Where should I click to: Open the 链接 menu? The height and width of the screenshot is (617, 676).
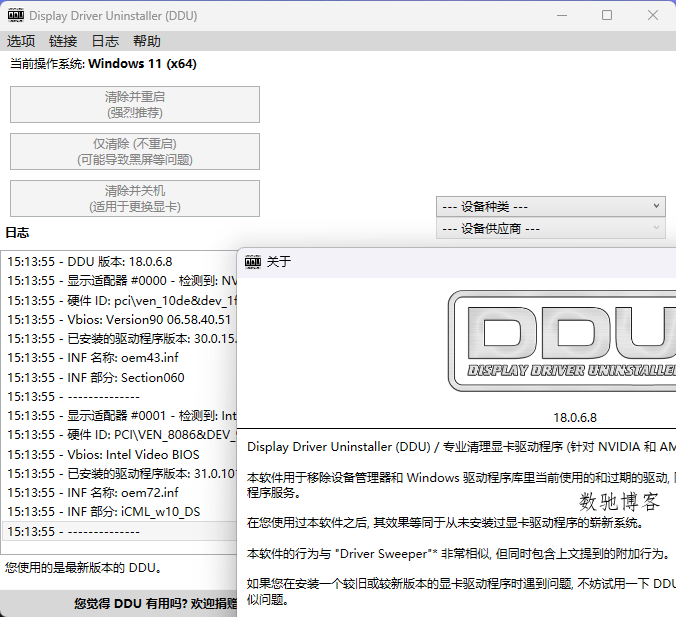(63, 41)
